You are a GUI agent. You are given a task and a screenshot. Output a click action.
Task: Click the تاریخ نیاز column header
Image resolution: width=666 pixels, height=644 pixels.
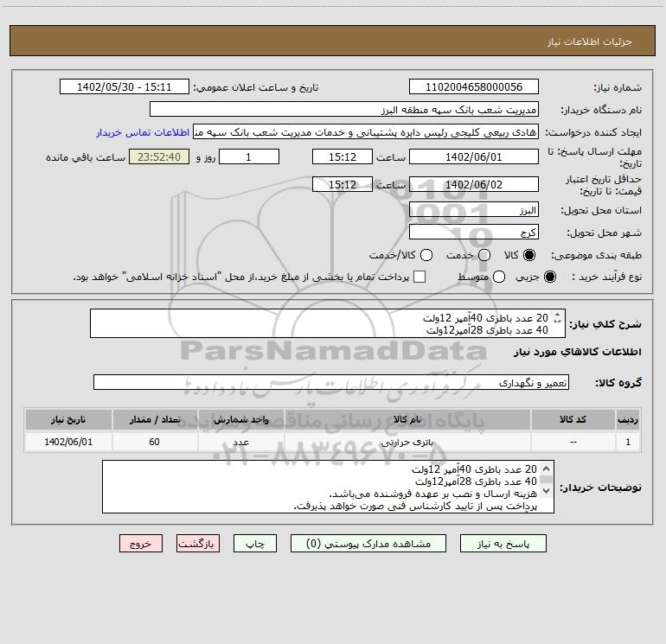click(68, 419)
